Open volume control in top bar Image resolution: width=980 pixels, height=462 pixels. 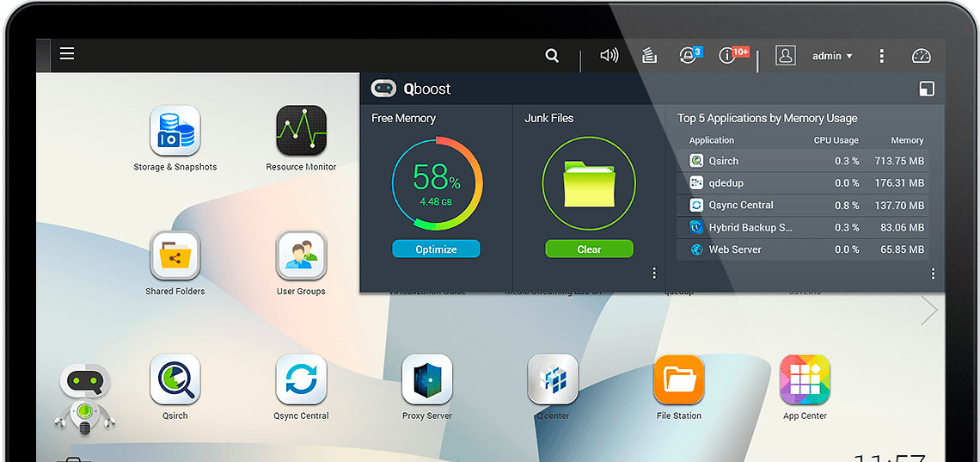pyautogui.click(x=609, y=56)
